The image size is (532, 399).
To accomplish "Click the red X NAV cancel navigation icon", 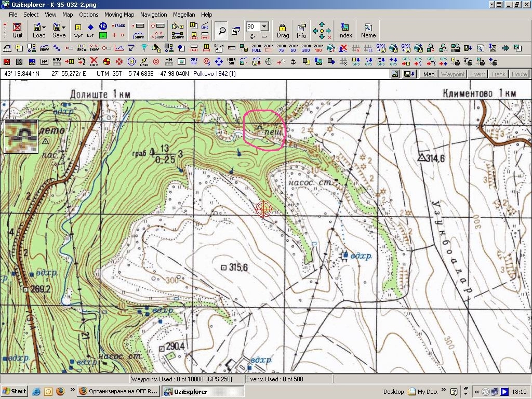I will coord(94,61).
